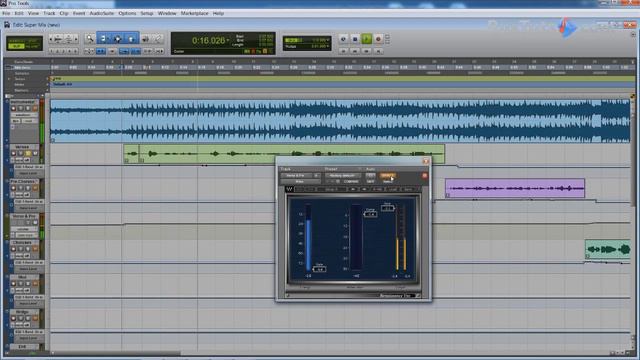Click the Choruses track name button
Screen dimensions: 640x360
click(x=23, y=242)
